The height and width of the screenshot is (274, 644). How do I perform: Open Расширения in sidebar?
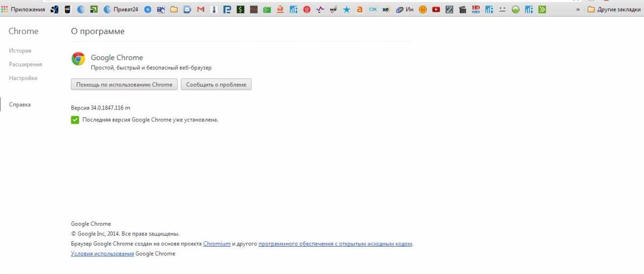point(25,64)
